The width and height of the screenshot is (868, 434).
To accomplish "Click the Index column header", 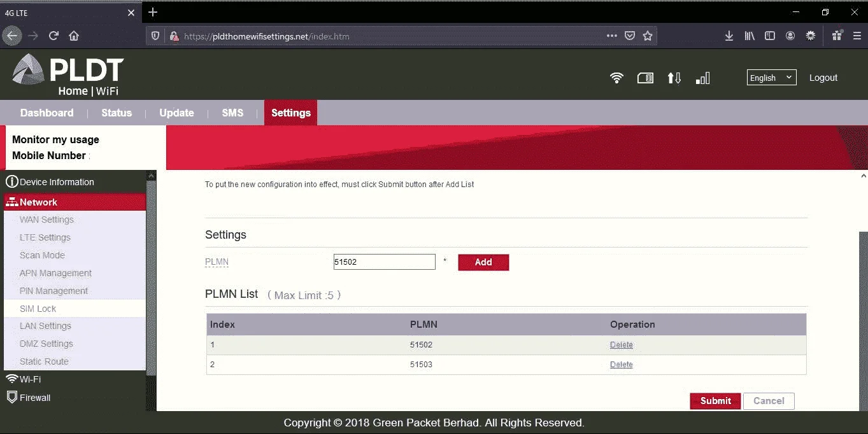I will [222, 325].
